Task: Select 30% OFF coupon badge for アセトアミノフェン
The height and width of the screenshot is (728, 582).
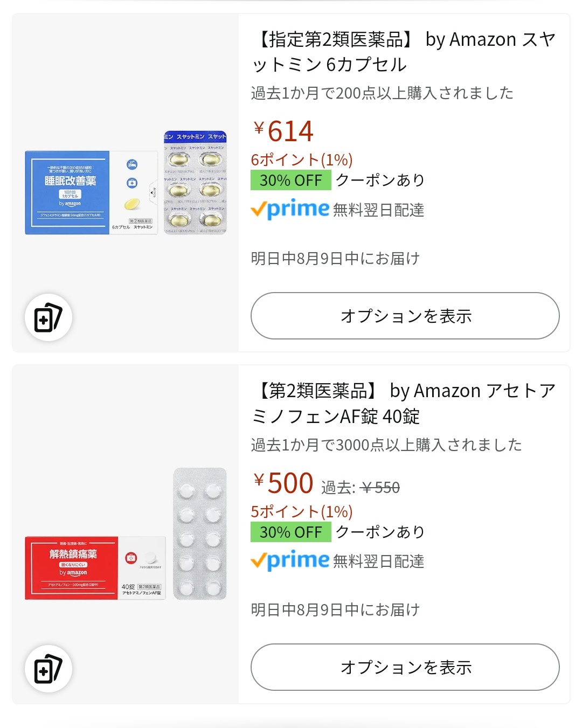Action: 291,532
